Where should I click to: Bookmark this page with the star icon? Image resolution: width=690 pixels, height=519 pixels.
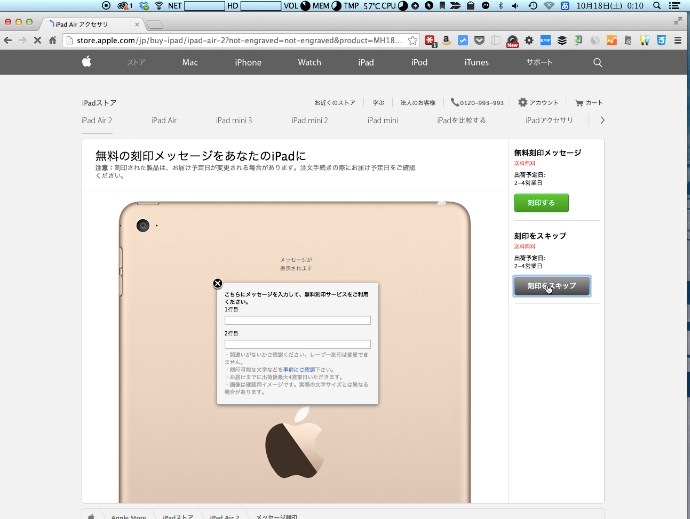click(x=412, y=40)
